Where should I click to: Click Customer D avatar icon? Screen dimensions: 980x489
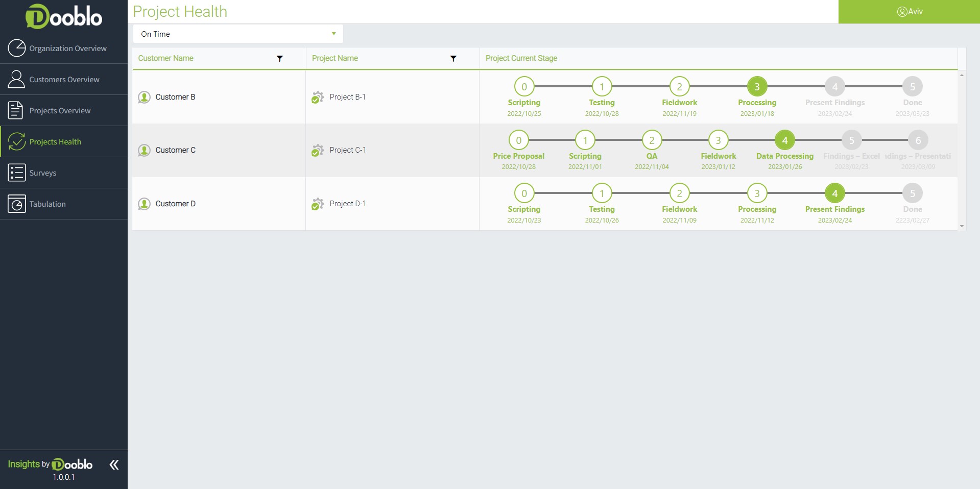click(x=144, y=204)
